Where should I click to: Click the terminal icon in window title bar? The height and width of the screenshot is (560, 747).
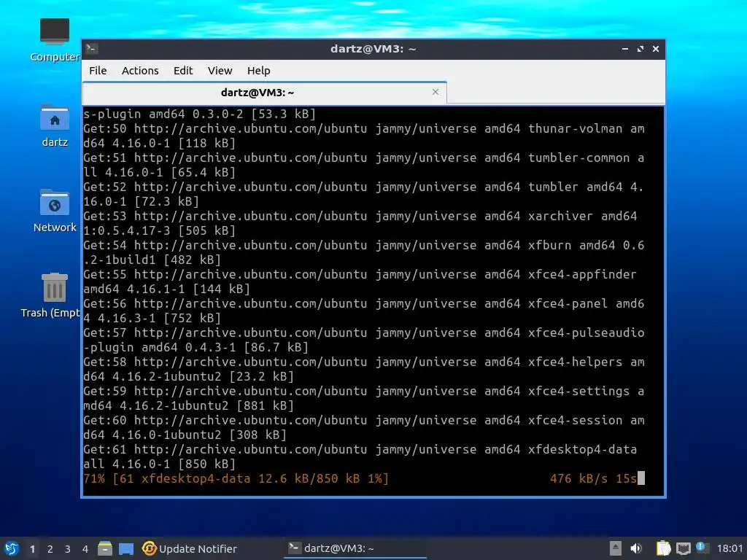[x=92, y=49]
